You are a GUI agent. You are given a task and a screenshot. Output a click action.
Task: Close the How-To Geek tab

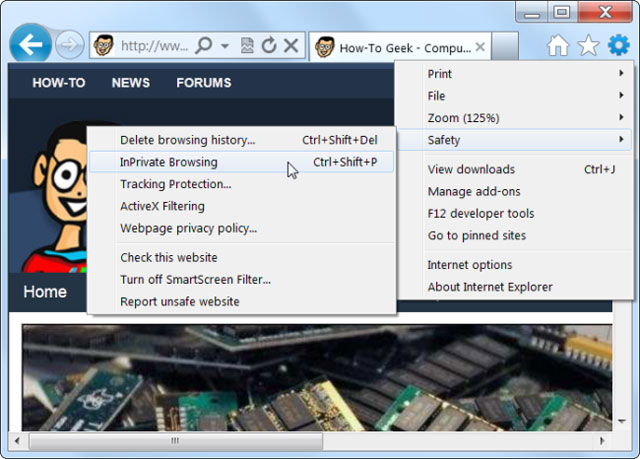[480, 47]
